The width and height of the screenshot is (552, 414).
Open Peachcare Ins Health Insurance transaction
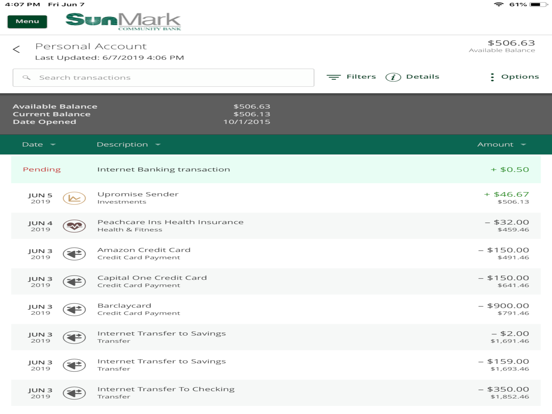pyautogui.click(x=276, y=226)
